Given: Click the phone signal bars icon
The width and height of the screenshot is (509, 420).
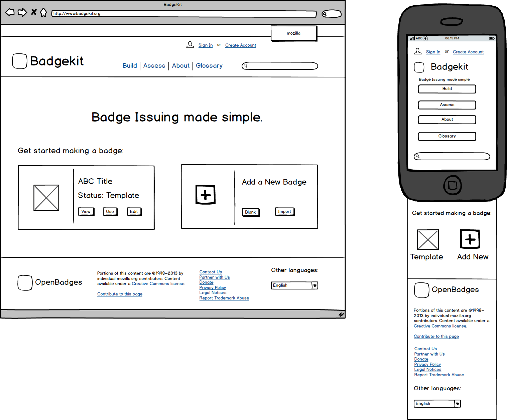Looking at the screenshot, I should pos(412,39).
